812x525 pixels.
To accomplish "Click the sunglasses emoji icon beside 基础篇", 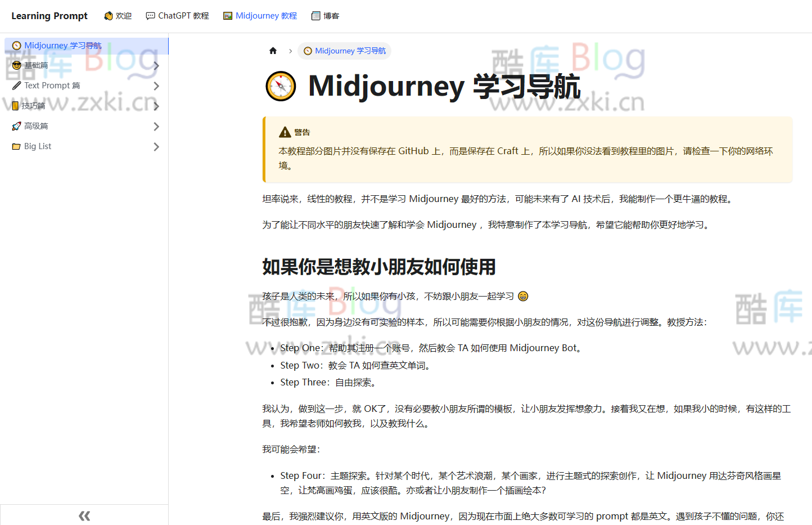I will point(17,65).
